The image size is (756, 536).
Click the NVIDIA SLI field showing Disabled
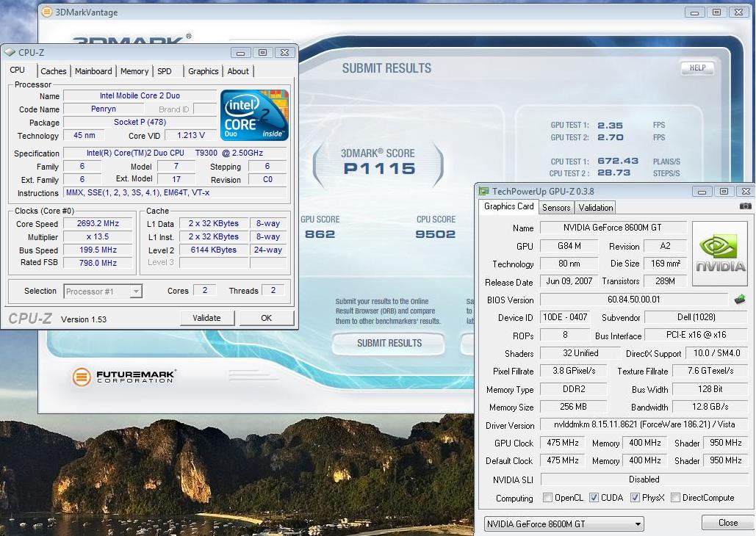pos(644,479)
